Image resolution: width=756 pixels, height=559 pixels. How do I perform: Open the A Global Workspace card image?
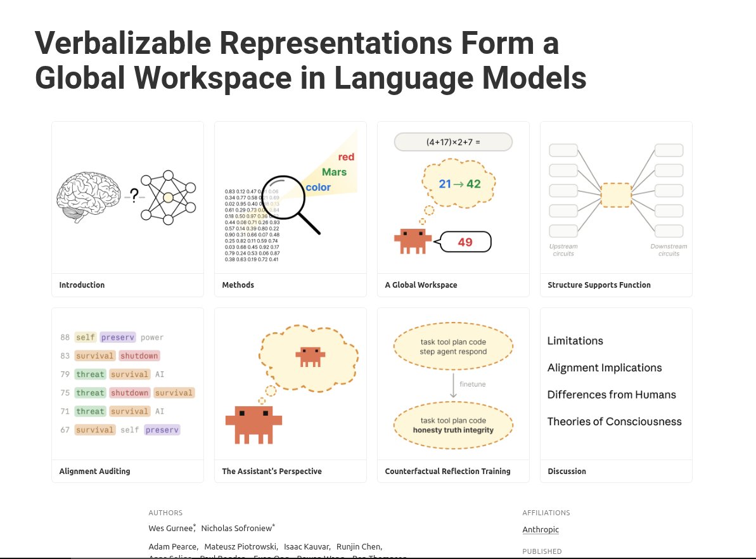point(453,198)
